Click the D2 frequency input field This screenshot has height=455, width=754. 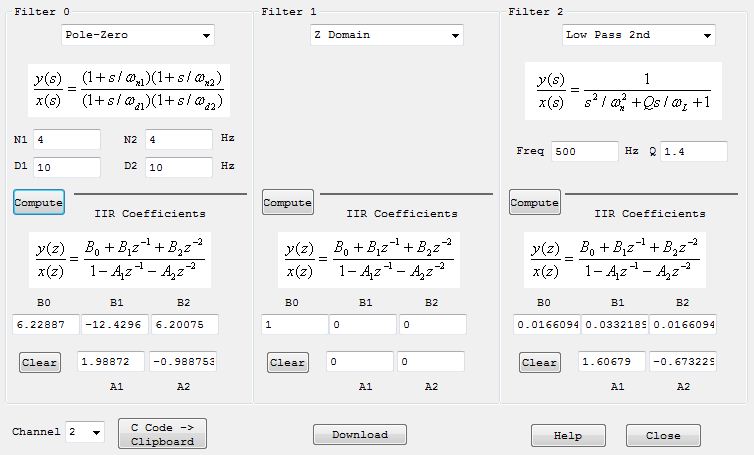(179, 167)
